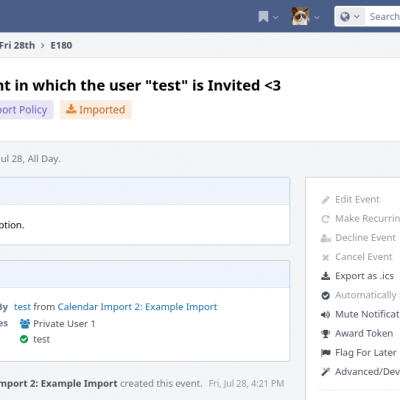The width and height of the screenshot is (400, 400).
Task: Click the grumpy cat profile avatar
Action: (x=300, y=16)
